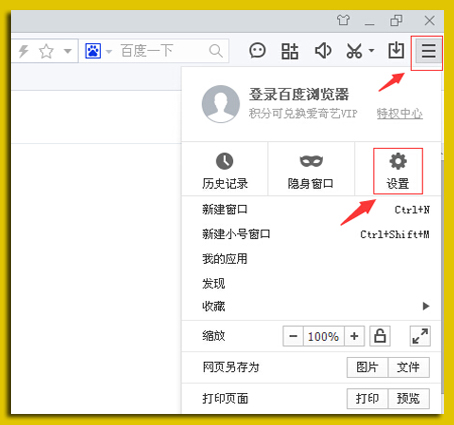Click the scissors screenshot tool icon

pos(354,51)
